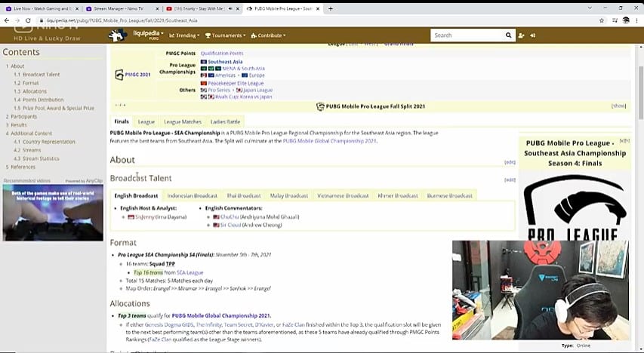Expand the Tournaments menu
644x353 pixels.
coord(225,35)
